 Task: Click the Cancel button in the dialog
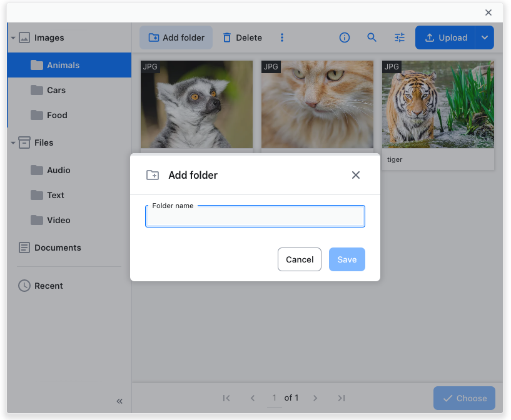coord(300,259)
